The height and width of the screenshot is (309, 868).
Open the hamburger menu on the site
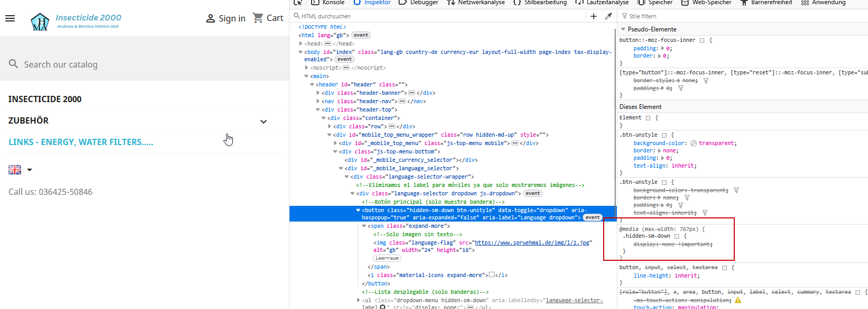pos(10,18)
